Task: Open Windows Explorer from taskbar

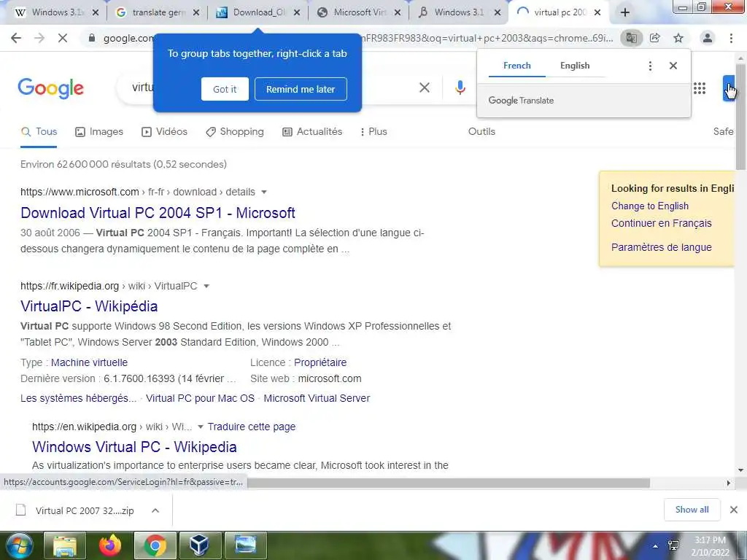Action: click(x=65, y=545)
